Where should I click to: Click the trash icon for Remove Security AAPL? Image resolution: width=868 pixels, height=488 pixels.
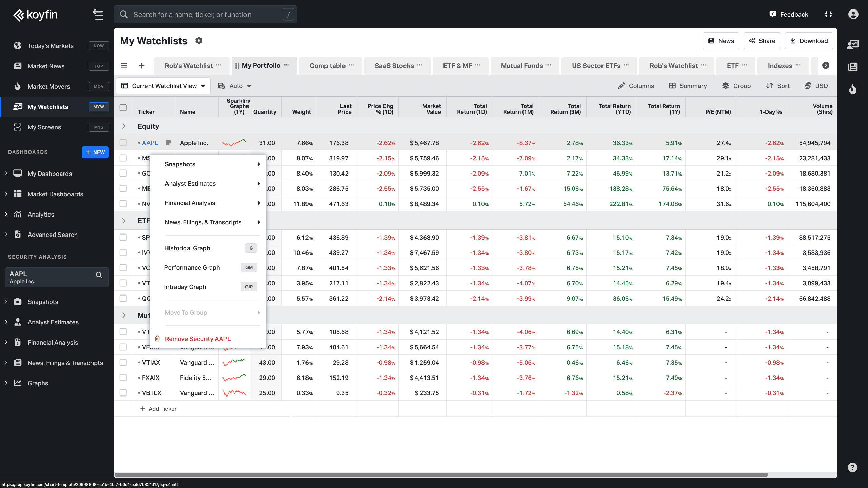(157, 339)
